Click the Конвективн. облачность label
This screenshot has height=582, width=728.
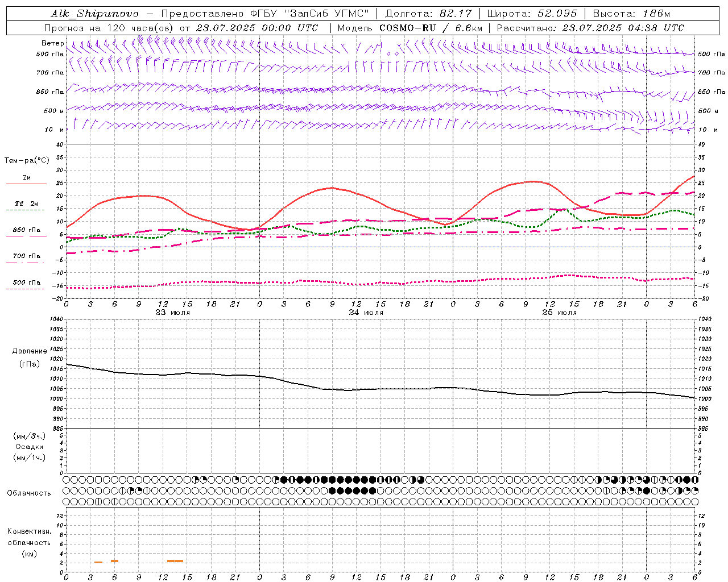[x=29, y=537]
